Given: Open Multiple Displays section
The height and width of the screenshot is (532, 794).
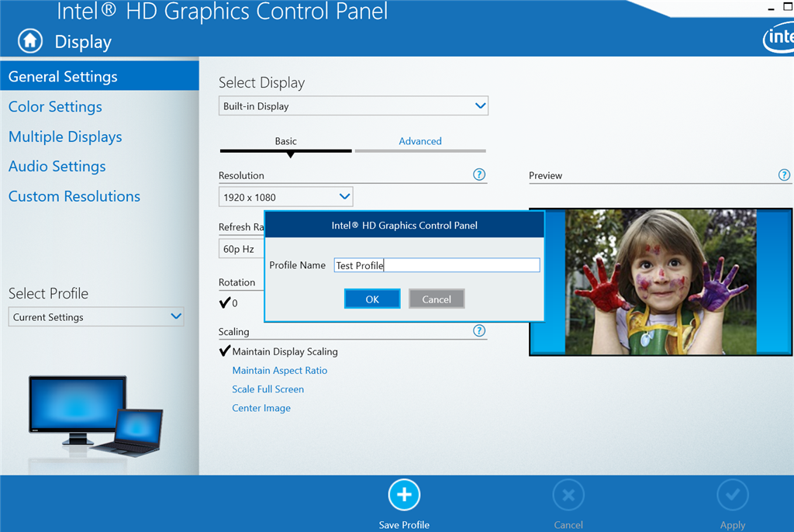Looking at the screenshot, I should point(65,136).
